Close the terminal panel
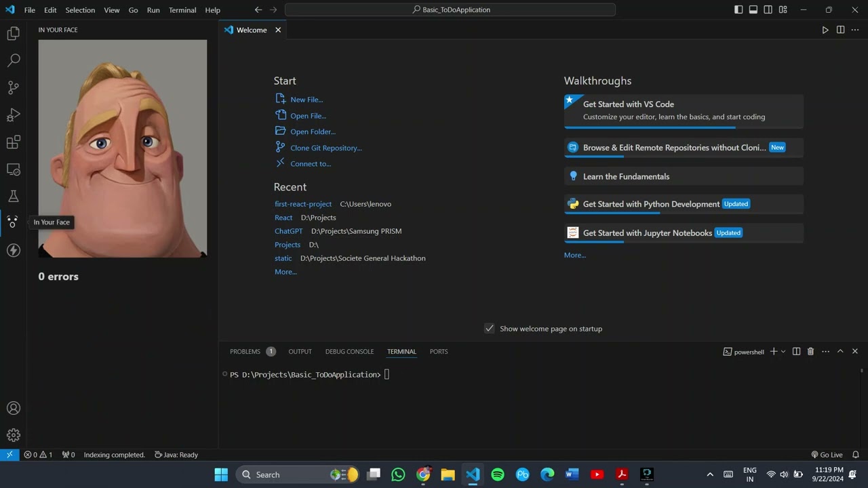Image resolution: width=868 pixels, height=488 pixels. [855, 352]
